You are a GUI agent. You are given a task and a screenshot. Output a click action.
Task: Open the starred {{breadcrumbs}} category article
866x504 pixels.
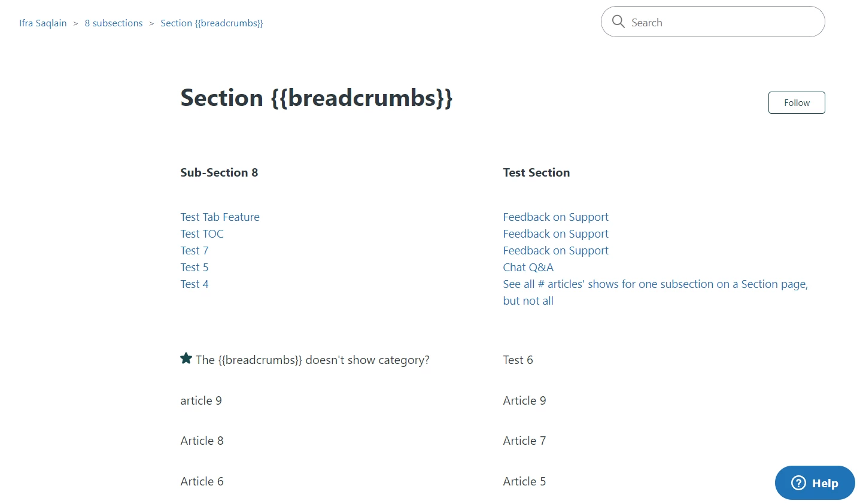(312, 360)
